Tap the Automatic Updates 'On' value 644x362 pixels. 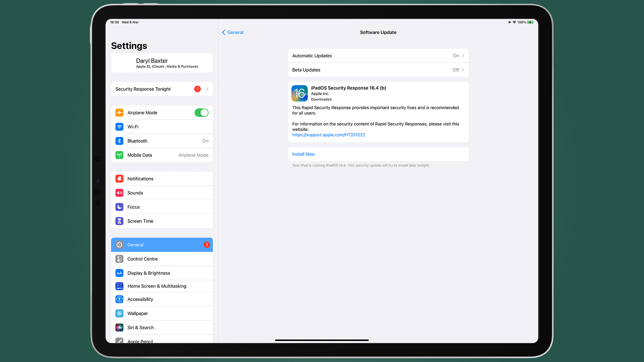click(456, 56)
